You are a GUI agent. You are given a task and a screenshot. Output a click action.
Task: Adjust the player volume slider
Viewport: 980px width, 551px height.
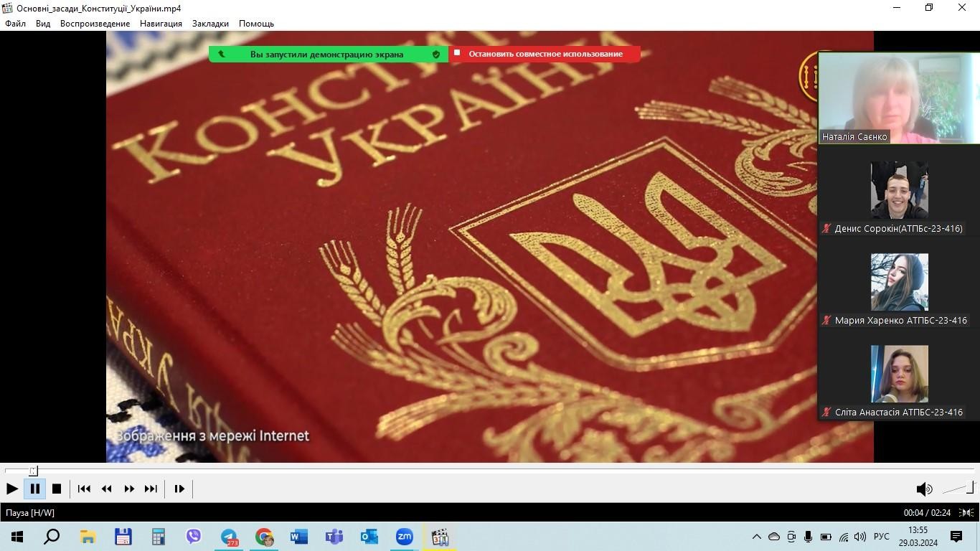tap(958, 489)
